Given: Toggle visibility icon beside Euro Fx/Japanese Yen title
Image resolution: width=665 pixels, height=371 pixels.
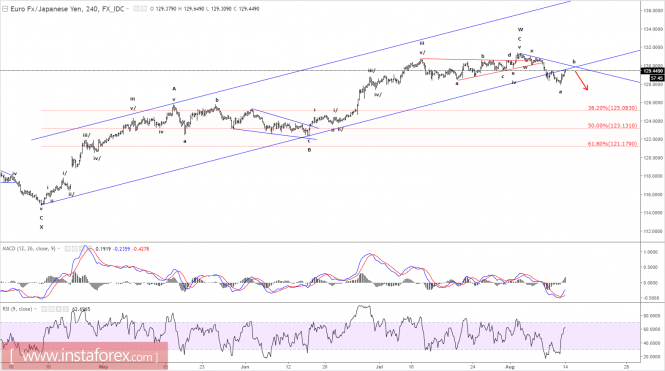Looking at the screenshot, I should coord(137,8).
